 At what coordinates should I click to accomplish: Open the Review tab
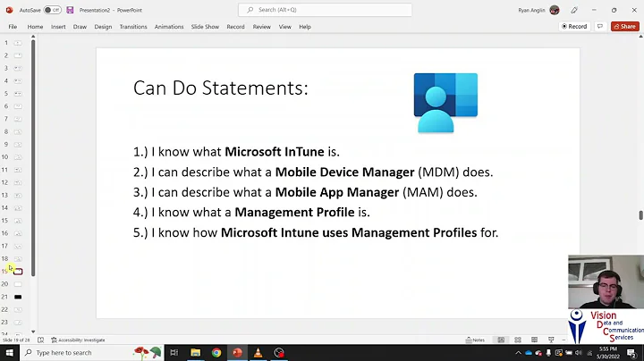[261, 27]
